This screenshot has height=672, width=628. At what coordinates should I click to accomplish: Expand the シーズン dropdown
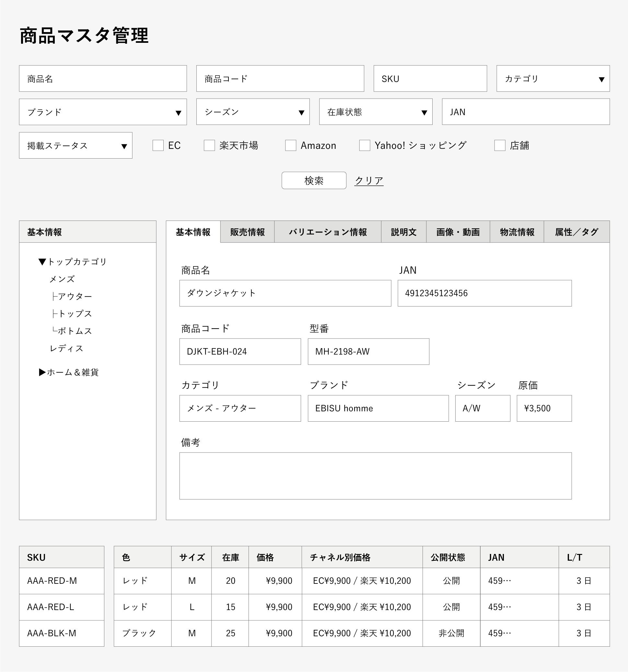(x=253, y=112)
